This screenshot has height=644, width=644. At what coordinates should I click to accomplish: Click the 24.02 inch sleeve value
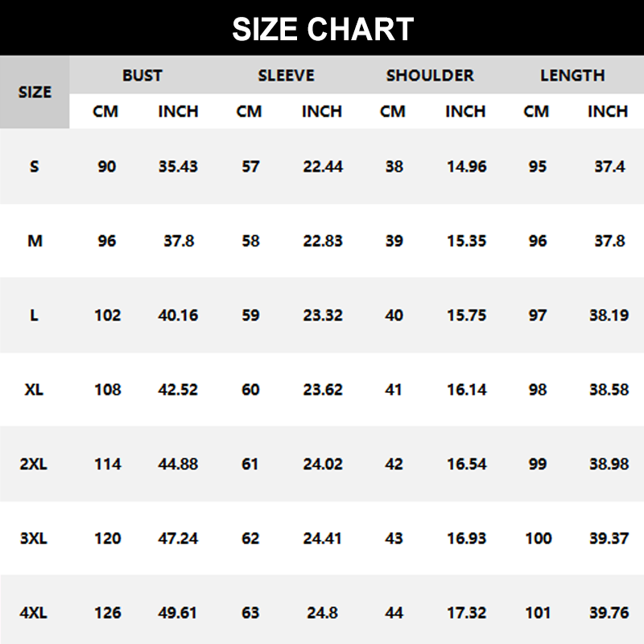pos(323,464)
